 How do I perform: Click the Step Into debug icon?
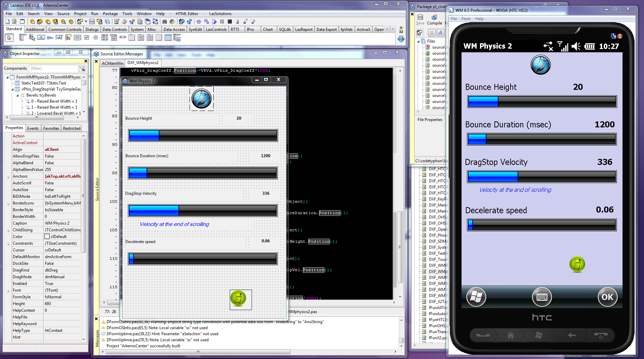pyautogui.click(x=237, y=21)
